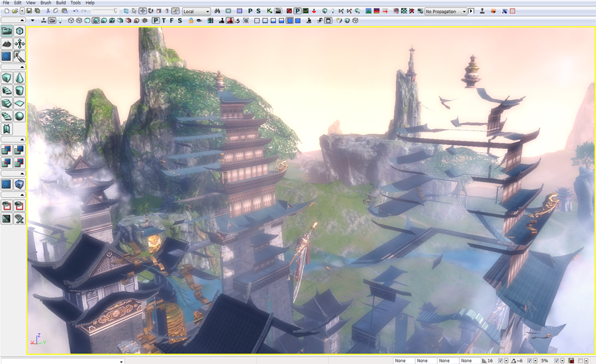The width and height of the screenshot is (596, 364).
Task: Toggle realtime viewport rendering icon
Action: pos(44,21)
